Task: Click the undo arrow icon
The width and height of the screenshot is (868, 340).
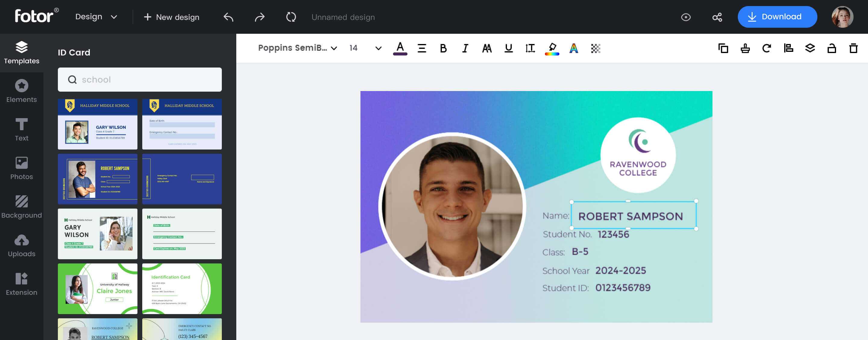Action: [228, 17]
